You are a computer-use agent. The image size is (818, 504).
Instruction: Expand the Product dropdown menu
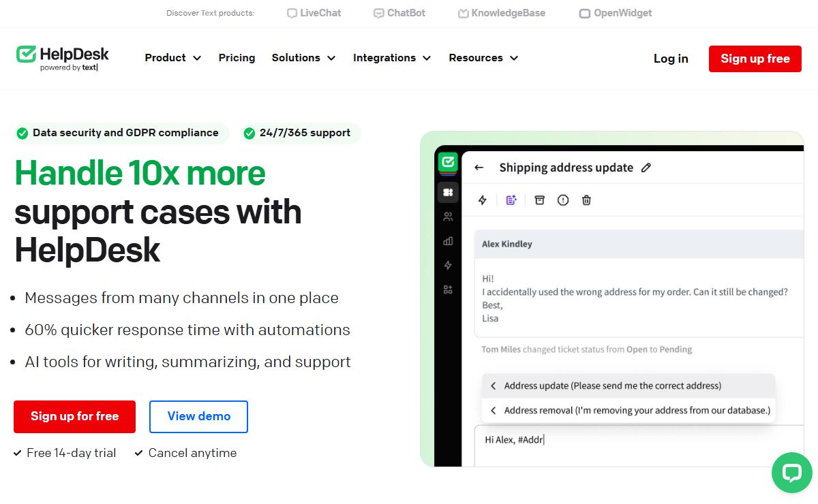point(172,58)
